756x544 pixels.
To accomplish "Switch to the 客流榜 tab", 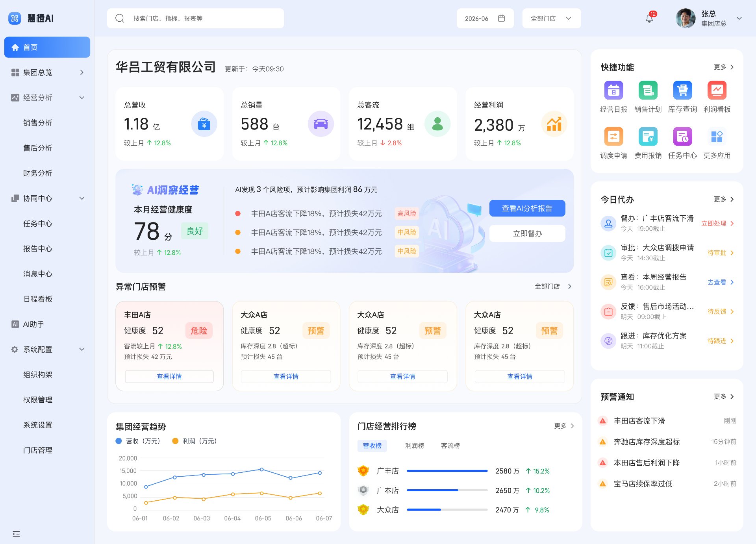I will click(450, 446).
